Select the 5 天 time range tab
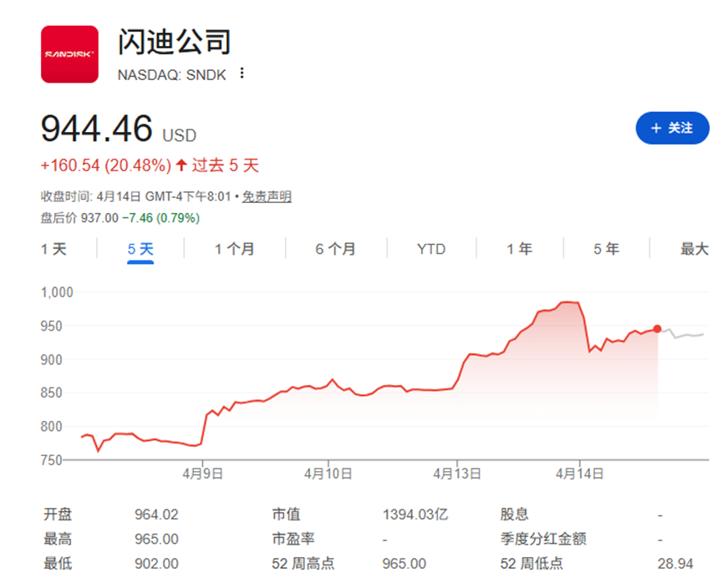723x588 pixels. (140, 249)
